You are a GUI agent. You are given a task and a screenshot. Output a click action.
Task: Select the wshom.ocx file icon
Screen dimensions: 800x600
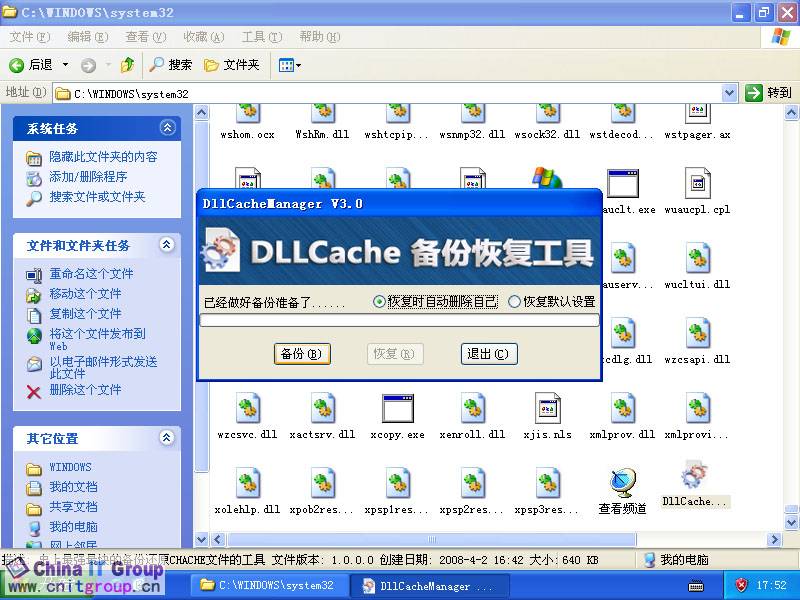click(x=248, y=113)
